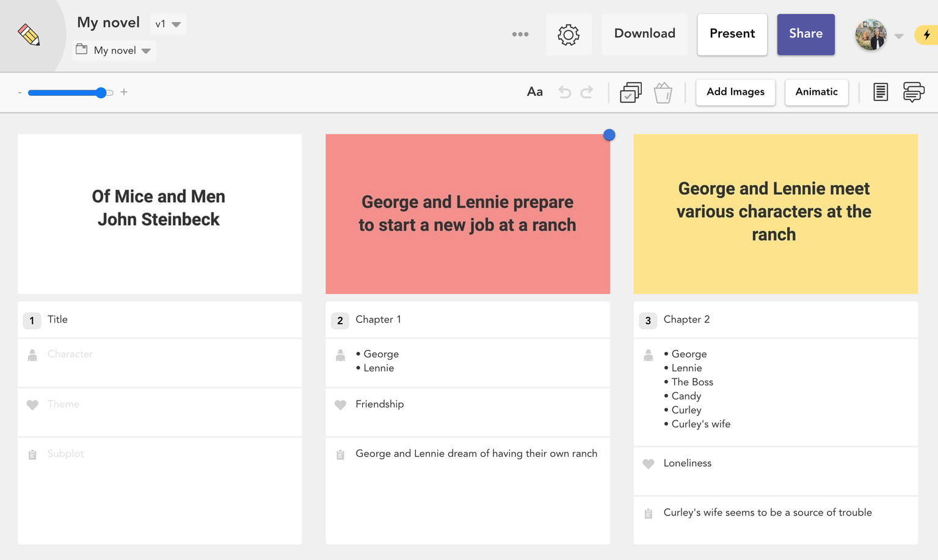Click the purple Share button
The image size is (938, 560).
805,34
